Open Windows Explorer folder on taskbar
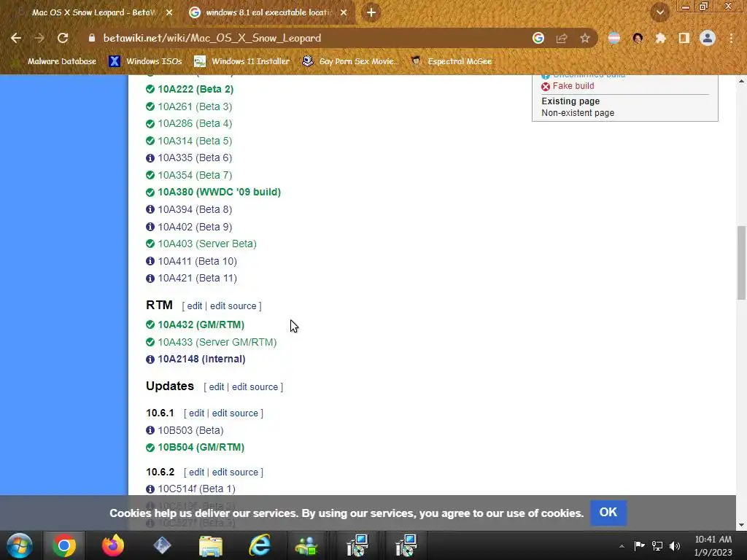Screen dimensions: 747x560 click(211, 545)
